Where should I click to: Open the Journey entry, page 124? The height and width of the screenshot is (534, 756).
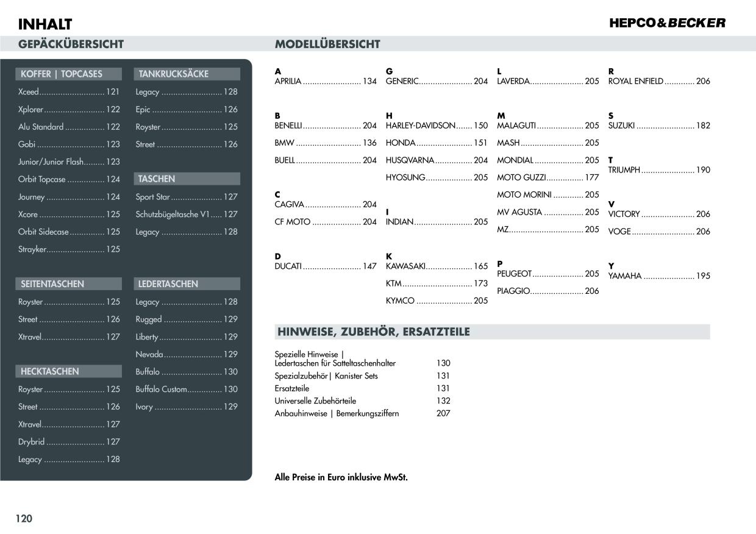[69, 197]
